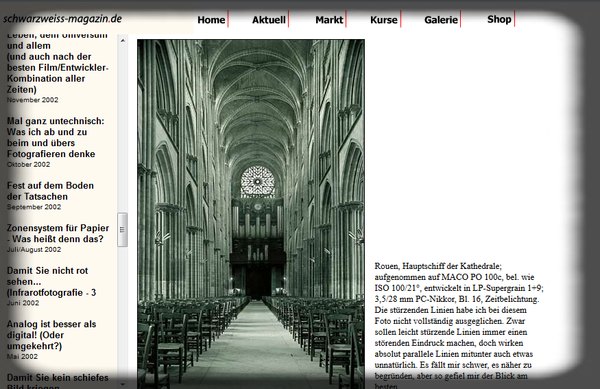Go to the Shop page
The width and height of the screenshot is (600, 389).
click(499, 19)
